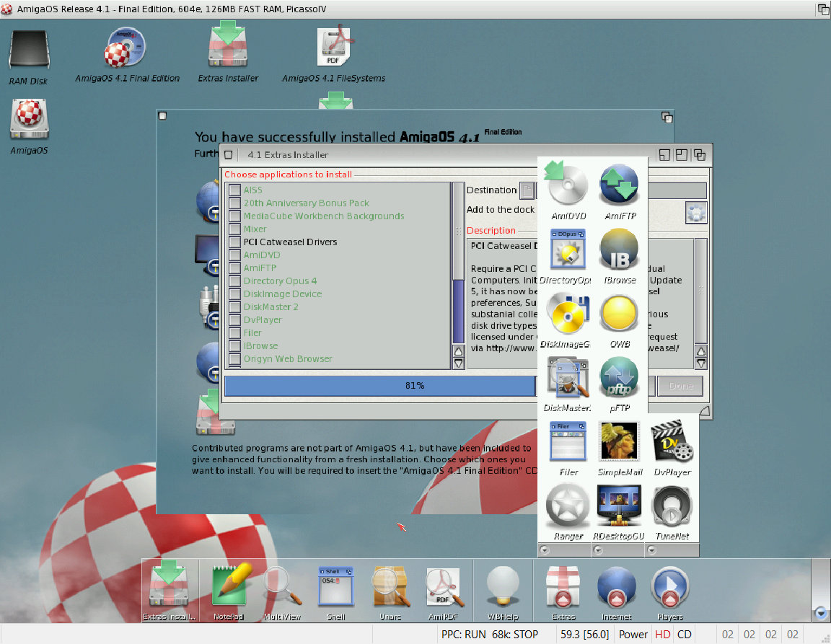
Task: Tick the DiskImage Device checkbox
Action: click(x=234, y=294)
